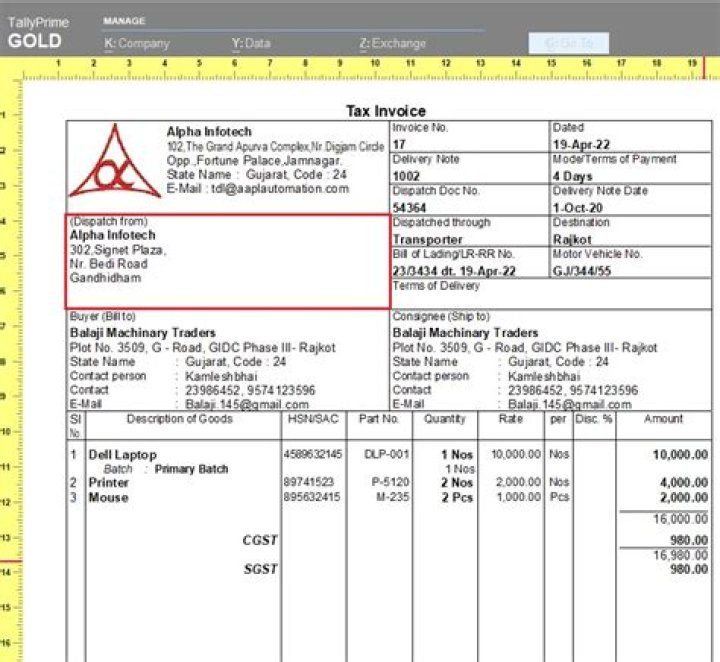Viewport: 720px width, 662px height.
Task: Click Gandhidham in dispatch address
Action: (x=105, y=278)
